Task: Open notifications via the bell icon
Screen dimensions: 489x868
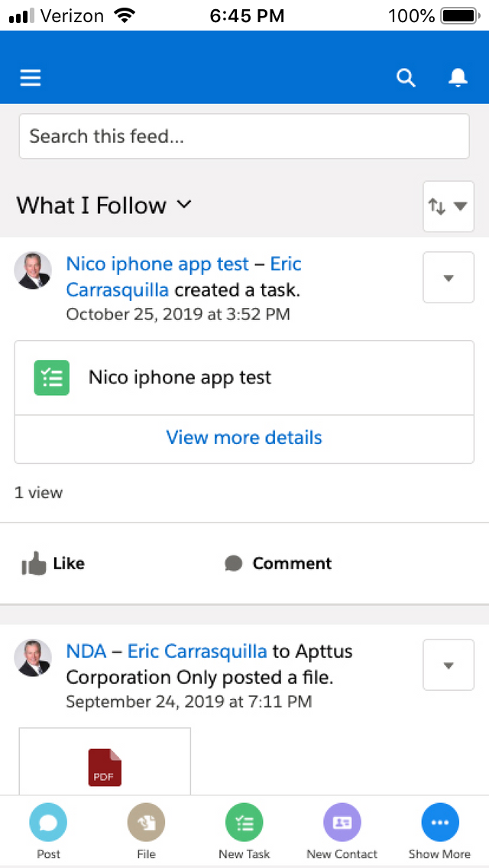Action: pos(458,77)
